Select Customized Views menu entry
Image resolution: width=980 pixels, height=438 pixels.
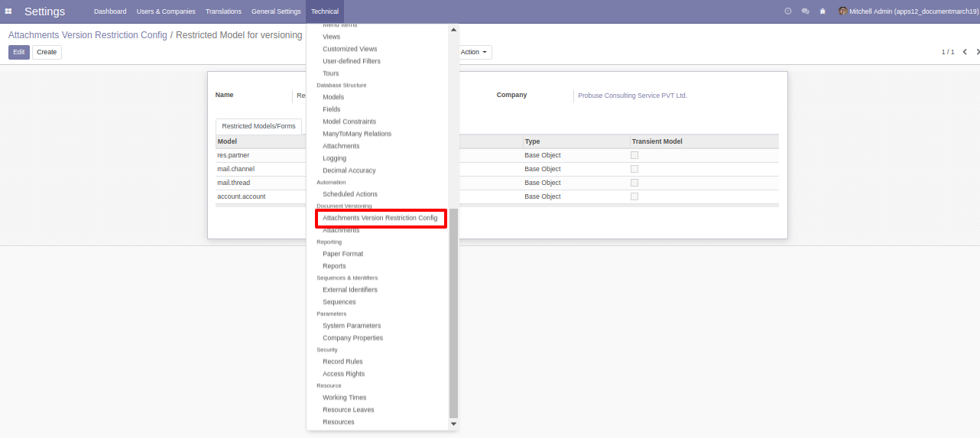pos(350,49)
